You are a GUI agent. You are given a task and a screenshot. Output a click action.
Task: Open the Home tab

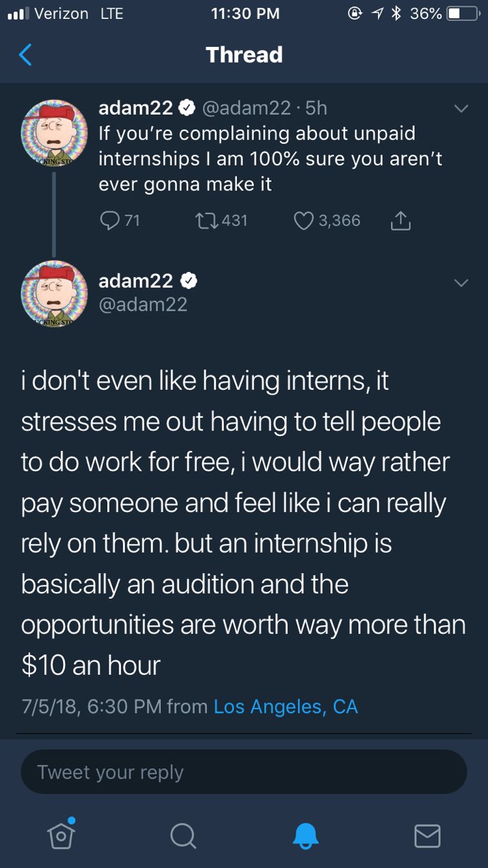coord(61,835)
